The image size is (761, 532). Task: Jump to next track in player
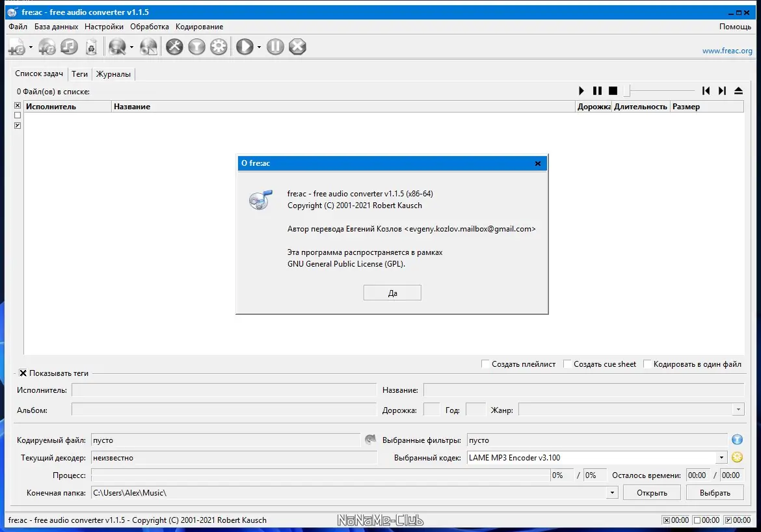[722, 91]
